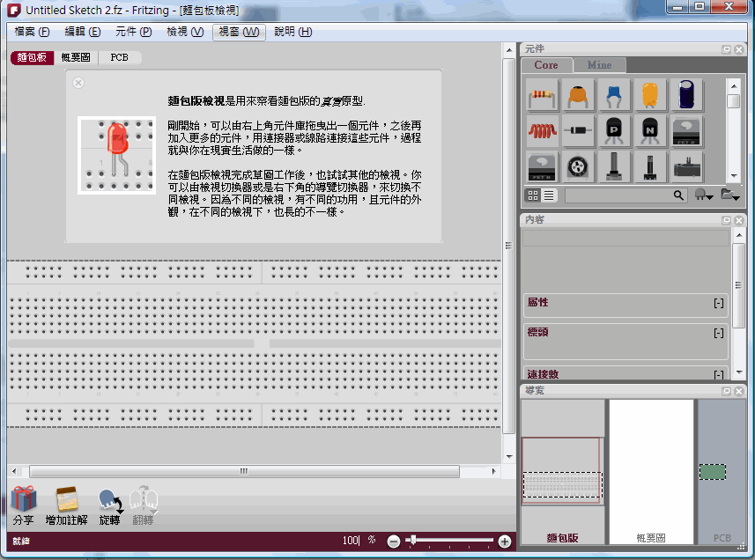Click canvas vertical scrollbar down arrow
755x560 pixels.
pyautogui.click(x=509, y=457)
